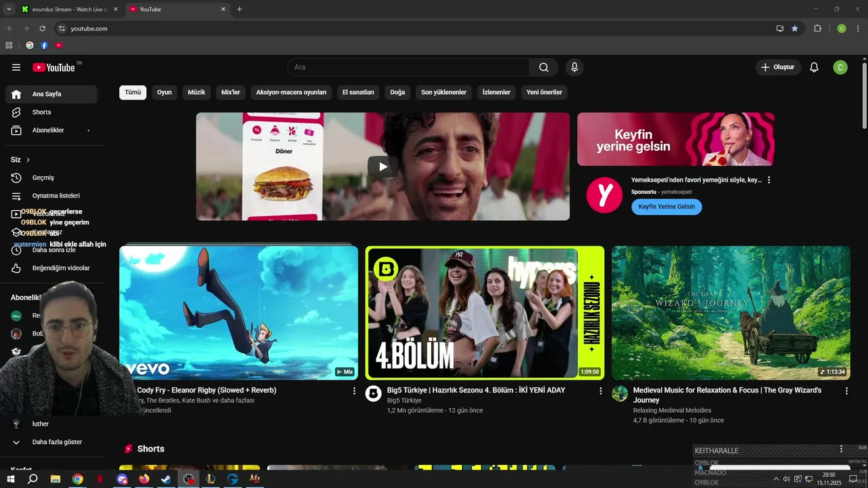Start voice search with the microphone
This screenshot has width=868, height=488.
(574, 67)
